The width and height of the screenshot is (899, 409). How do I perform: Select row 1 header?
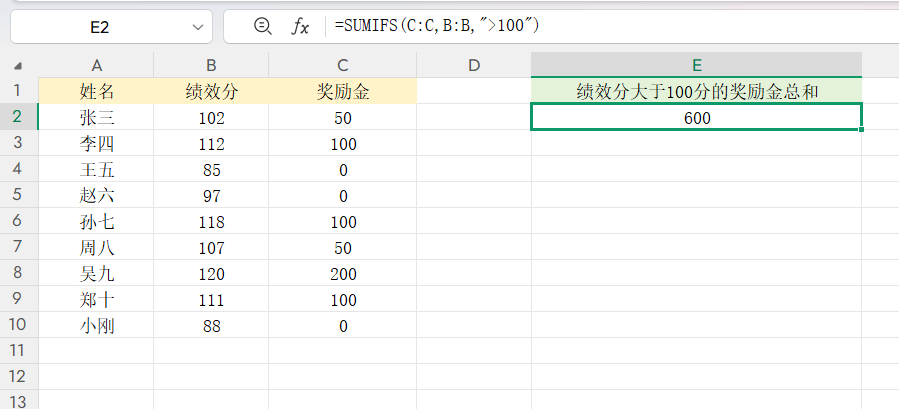click(x=19, y=91)
